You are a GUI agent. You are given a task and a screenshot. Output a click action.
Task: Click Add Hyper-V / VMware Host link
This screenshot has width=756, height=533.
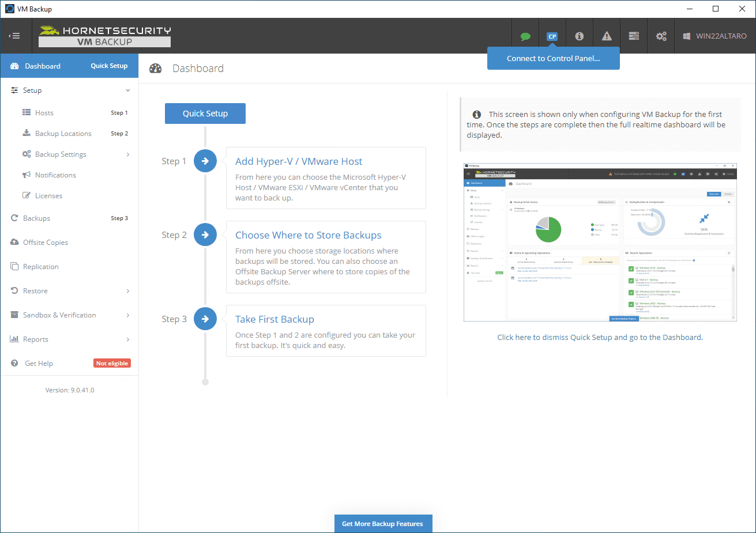click(299, 161)
